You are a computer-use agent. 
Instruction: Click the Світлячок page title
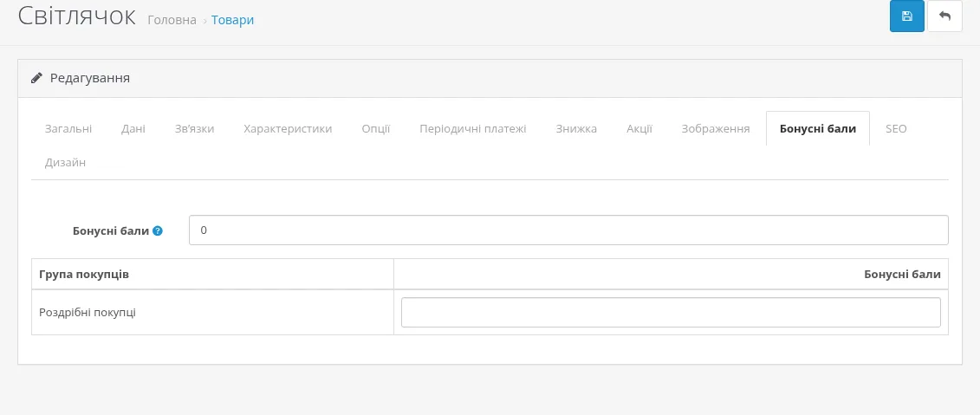tap(76, 16)
